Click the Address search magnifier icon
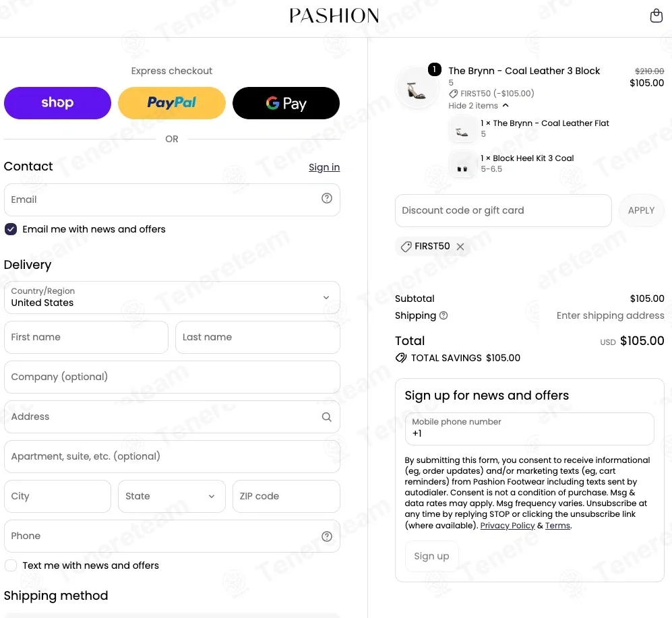Screen dimensions: 672x618 click(x=327, y=417)
